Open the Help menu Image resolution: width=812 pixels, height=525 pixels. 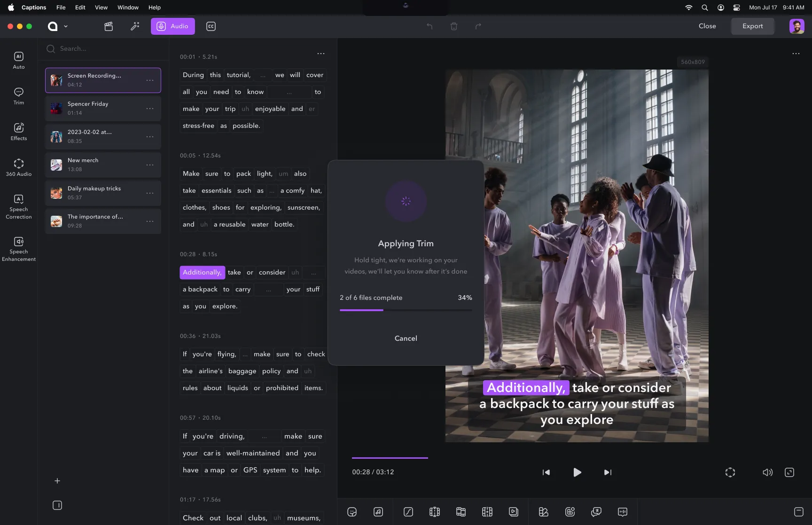[x=154, y=7]
